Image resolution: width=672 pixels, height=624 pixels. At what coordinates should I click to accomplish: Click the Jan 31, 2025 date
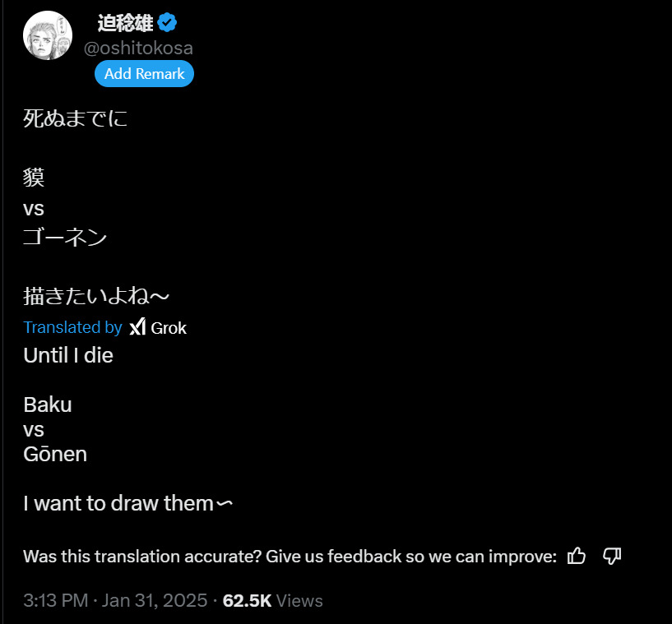click(153, 601)
